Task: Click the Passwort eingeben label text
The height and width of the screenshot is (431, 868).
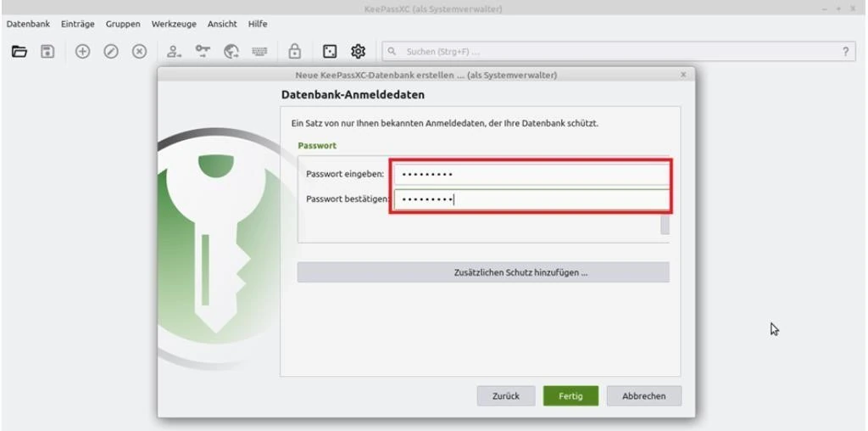Action: coord(345,174)
